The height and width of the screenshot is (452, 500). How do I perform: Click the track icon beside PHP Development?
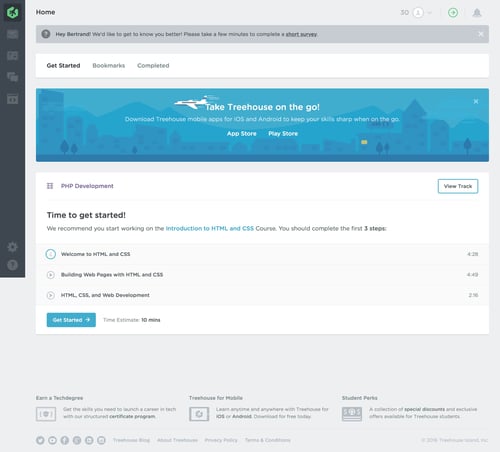(x=50, y=186)
